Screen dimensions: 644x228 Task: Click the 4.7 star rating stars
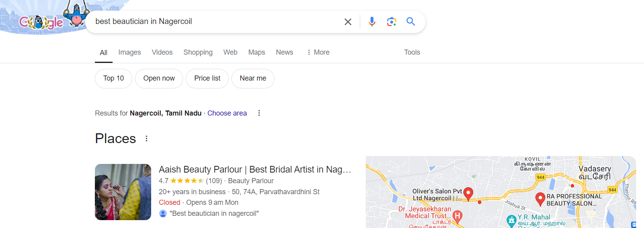tap(187, 180)
